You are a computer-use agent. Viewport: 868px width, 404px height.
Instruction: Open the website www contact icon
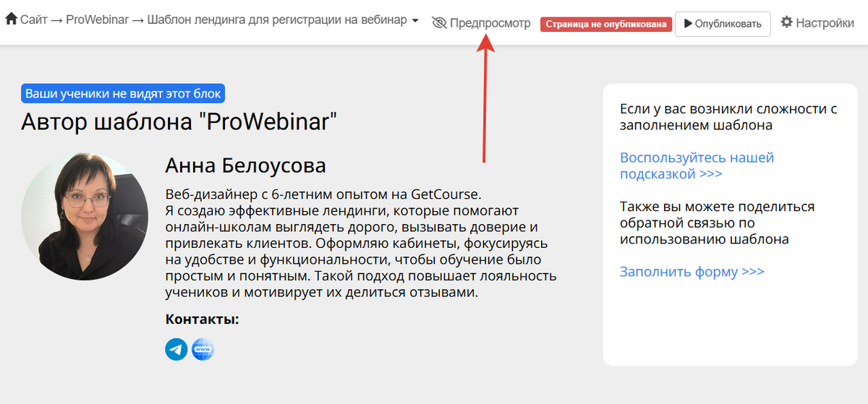tap(203, 350)
